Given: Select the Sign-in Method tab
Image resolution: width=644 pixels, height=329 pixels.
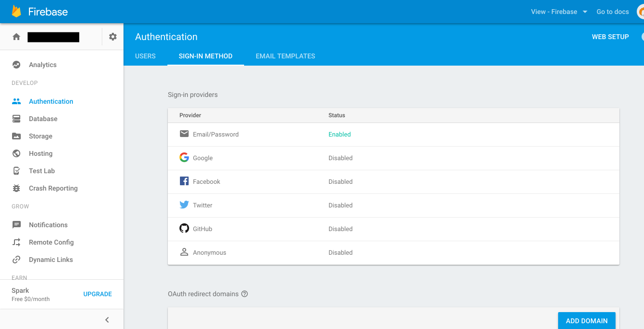Looking at the screenshot, I should point(206,56).
